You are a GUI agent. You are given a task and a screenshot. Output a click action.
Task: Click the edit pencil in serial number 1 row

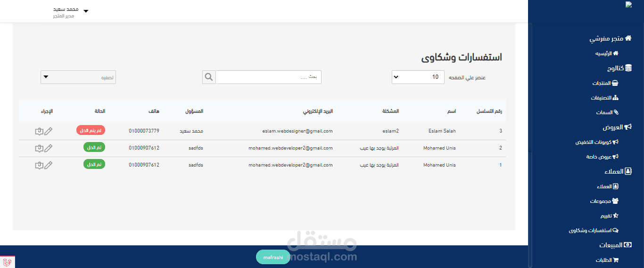tap(48, 165)
